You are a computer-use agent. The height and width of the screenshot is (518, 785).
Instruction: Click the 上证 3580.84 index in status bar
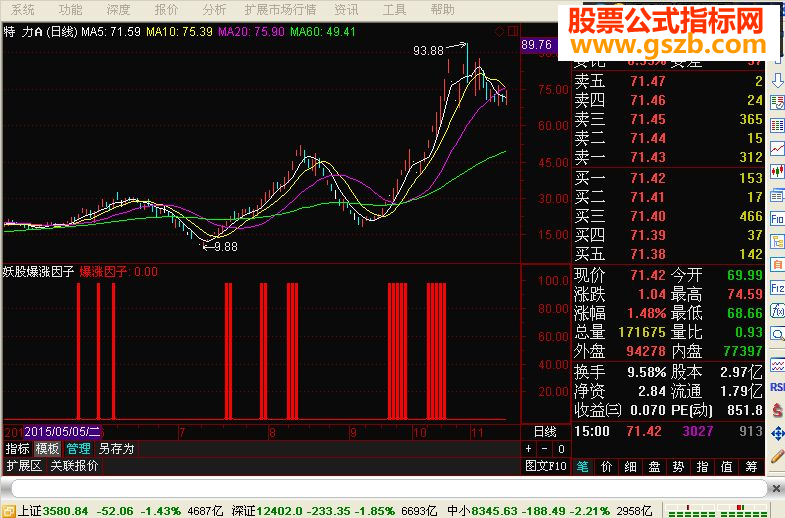point(53,511)
